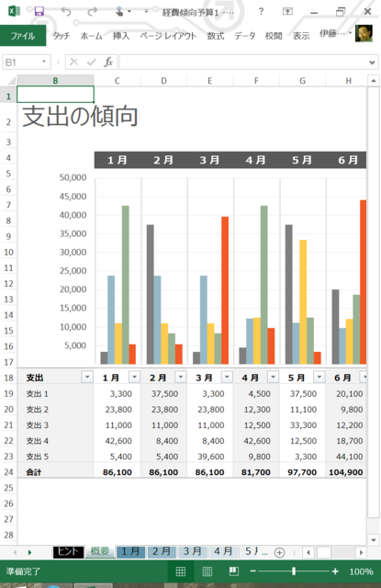This screenshot has height=588, width=381.
Task: Open the 表示 ribbon tab
Action: 301,36
